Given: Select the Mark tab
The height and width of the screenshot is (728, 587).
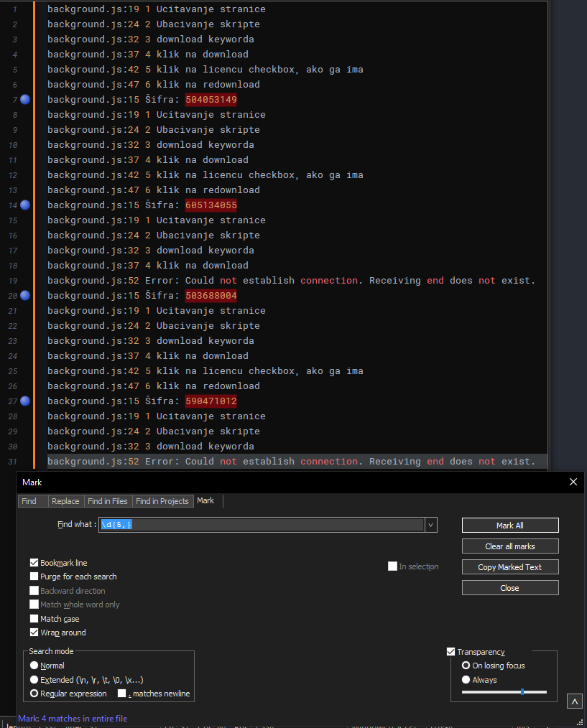Looking at the screenshot, I should click(205, 500).
